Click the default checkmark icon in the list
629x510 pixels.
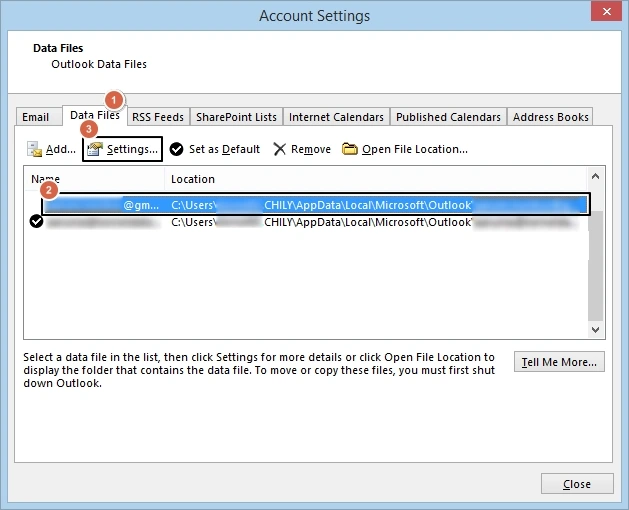point(36,221)
